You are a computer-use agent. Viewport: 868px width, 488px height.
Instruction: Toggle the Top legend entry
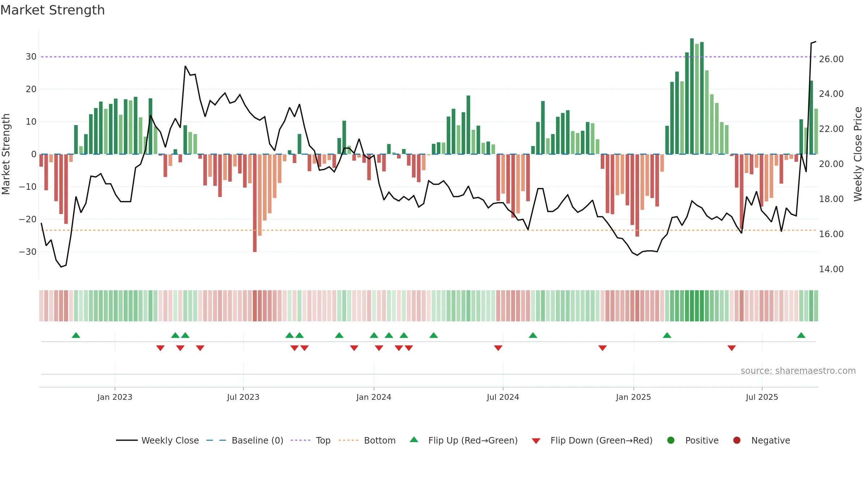(x=311, y=440)
